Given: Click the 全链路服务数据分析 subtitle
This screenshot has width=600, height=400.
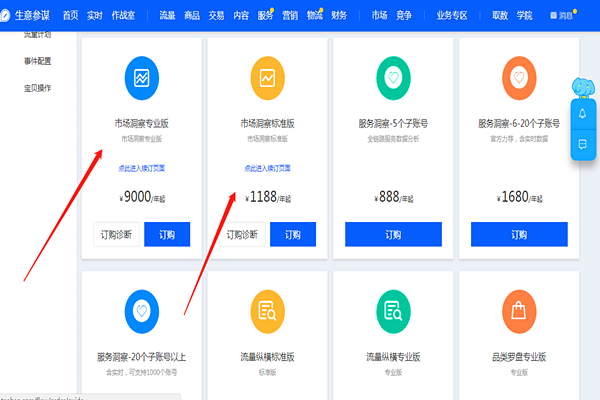Looking at the screenshot, I should click(x=393, y=139).
